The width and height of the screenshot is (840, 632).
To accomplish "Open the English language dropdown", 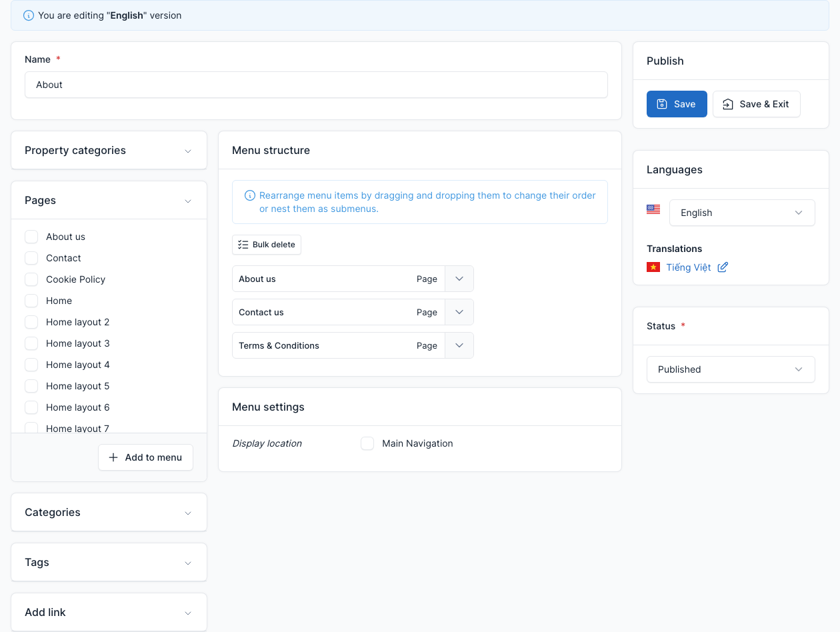I will click(742, 213).
